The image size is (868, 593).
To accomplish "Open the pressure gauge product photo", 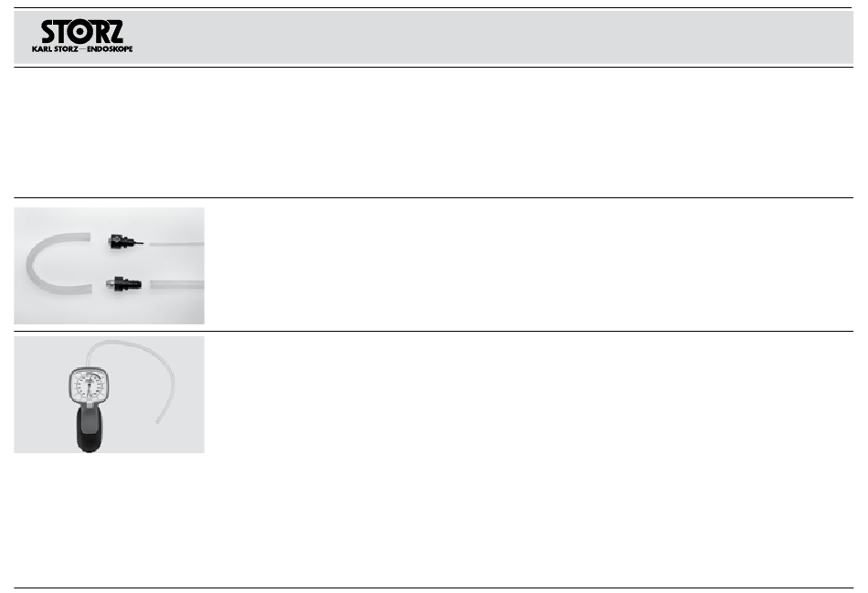I will [x=109, y=395].
